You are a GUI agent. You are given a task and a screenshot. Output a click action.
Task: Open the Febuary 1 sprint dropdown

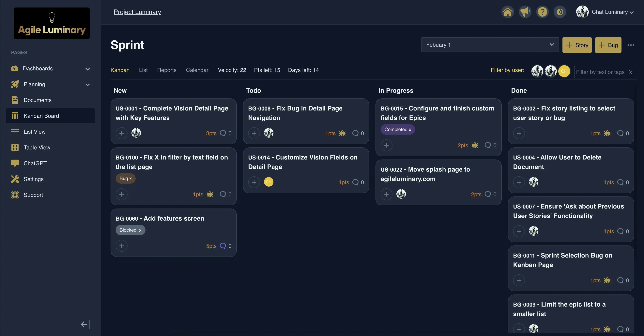click(490, 45)
